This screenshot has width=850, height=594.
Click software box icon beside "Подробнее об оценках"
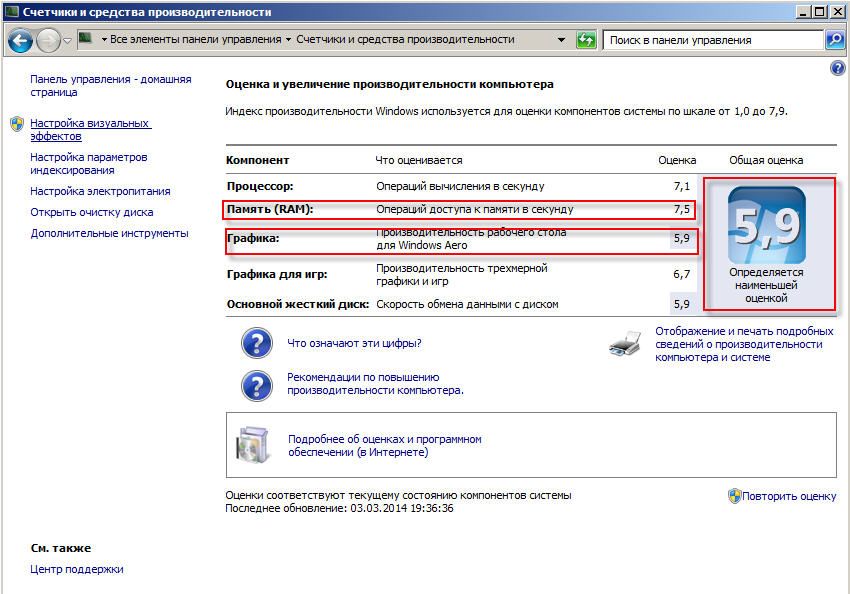[x=252, y=446]
